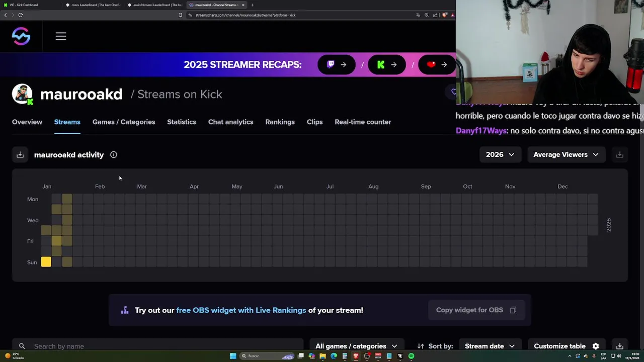
Task: Click the Brave browser taskbar icon
Action: [356, 356]
